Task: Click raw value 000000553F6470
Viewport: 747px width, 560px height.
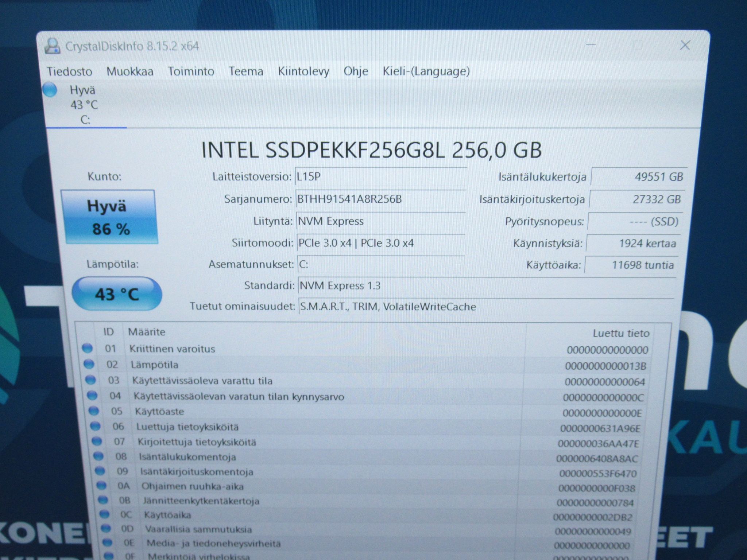Action: point(598,474)
